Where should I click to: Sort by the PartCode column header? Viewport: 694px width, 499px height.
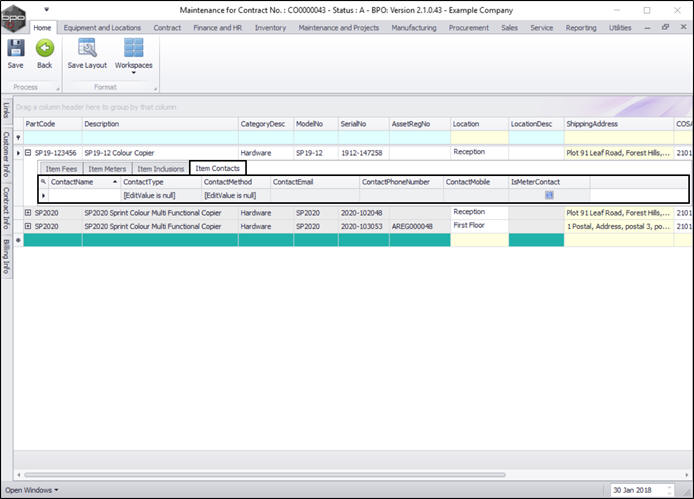[52, 124]
